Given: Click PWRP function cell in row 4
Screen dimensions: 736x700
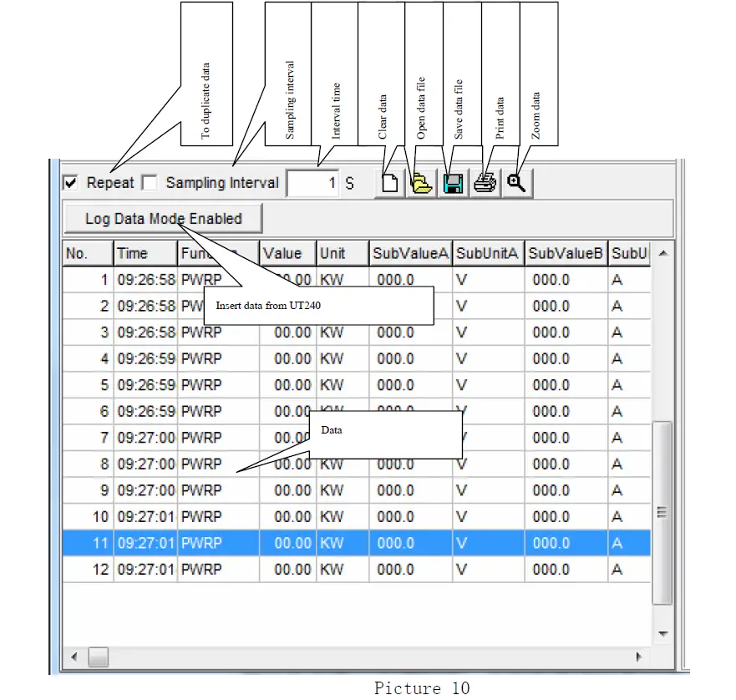Looking at the screenshot, I should [x=218, y=358].
